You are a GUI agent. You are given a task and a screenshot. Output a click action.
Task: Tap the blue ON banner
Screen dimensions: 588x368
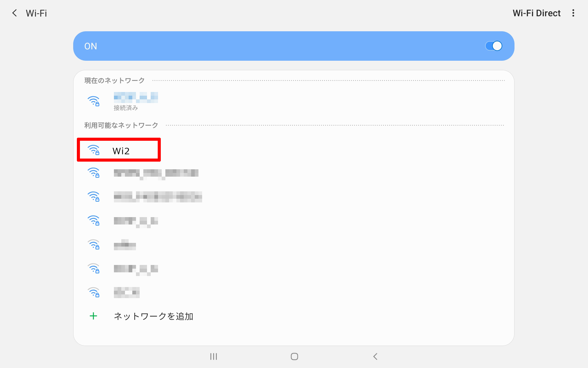coord(276,46)
